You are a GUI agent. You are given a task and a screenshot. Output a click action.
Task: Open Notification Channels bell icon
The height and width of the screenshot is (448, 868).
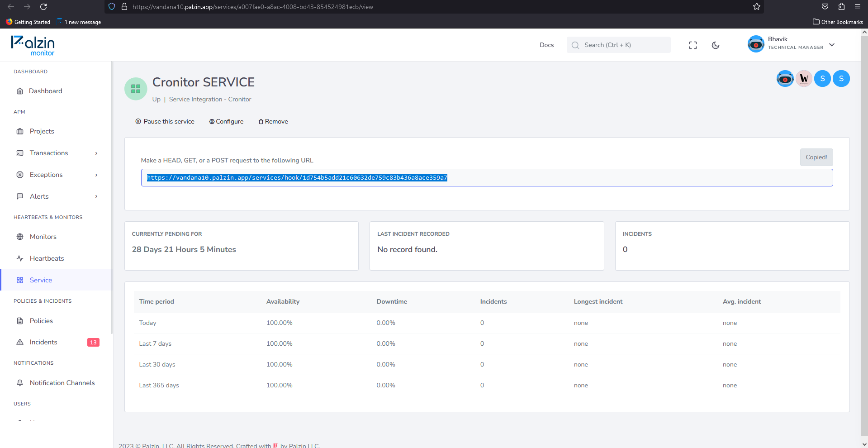[x=20, y=383]
